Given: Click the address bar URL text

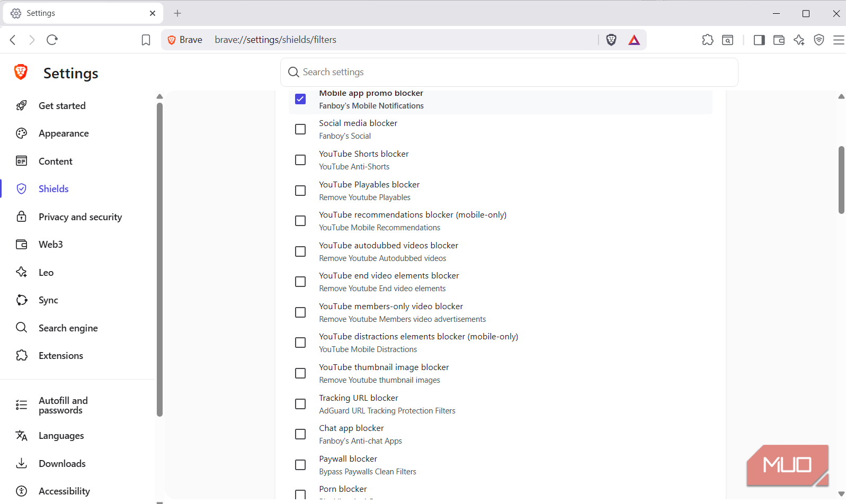Looking at the screenshot, I should 275,40.
